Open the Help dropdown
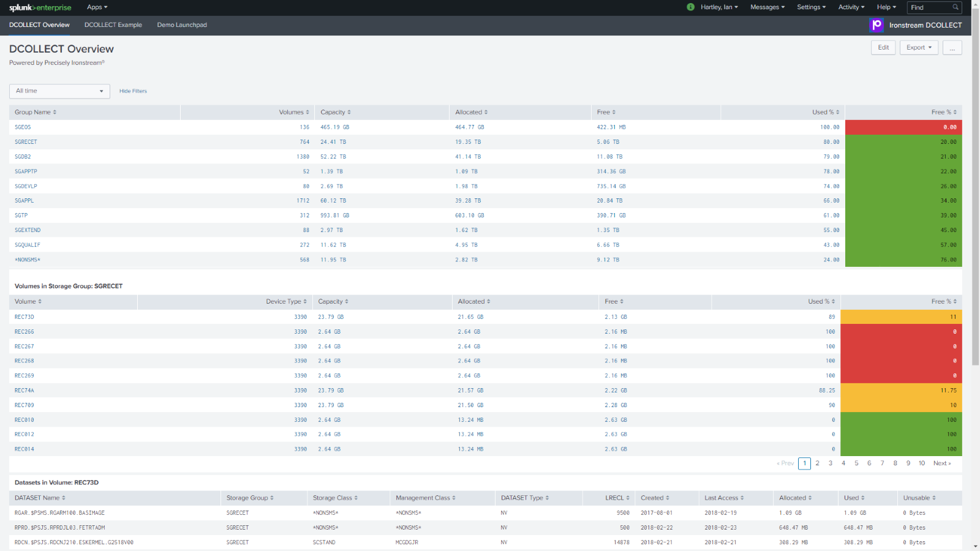The width and height of the screenshot is (980, 551). coord(886,7)
